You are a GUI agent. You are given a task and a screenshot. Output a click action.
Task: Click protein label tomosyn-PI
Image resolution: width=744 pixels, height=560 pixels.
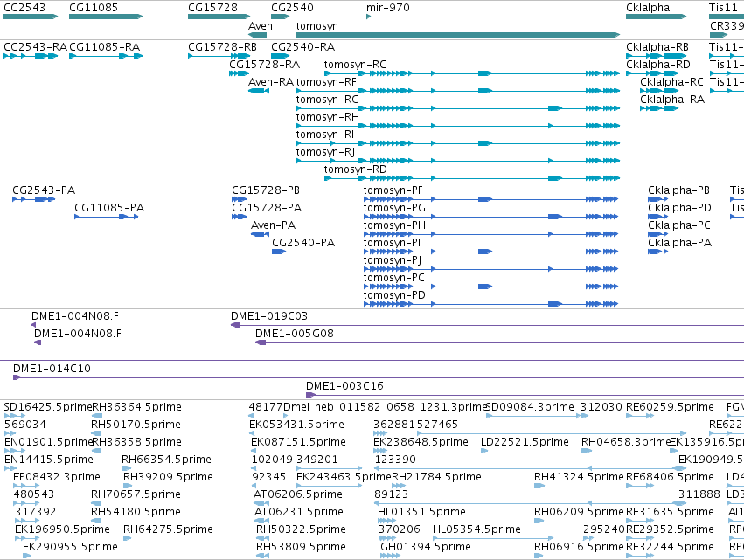392,243
